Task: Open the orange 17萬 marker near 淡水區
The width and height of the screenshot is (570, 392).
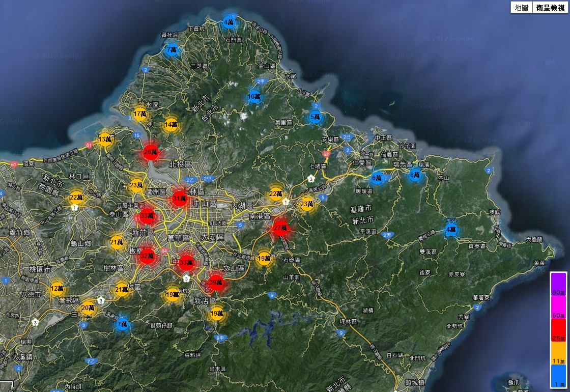Action: [x=139, y=115]
